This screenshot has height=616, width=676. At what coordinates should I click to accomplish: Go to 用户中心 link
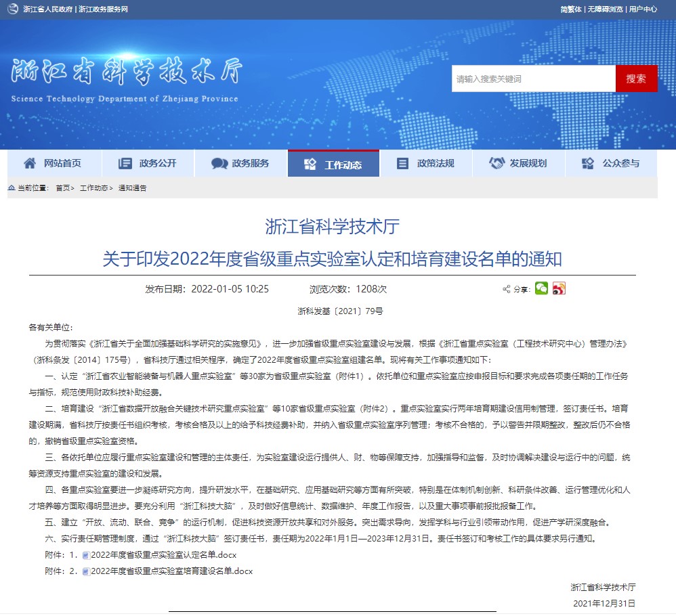coord(643,9)
